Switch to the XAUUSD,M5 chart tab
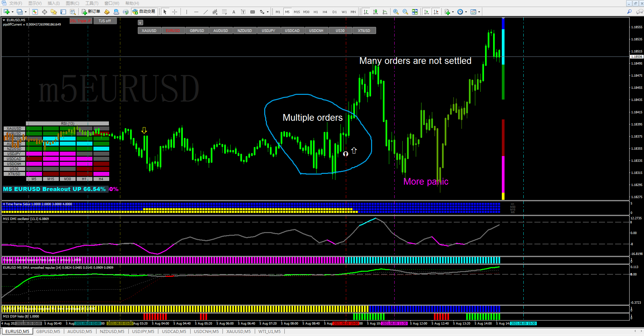The image size is (644, 336). pos(239,331)
